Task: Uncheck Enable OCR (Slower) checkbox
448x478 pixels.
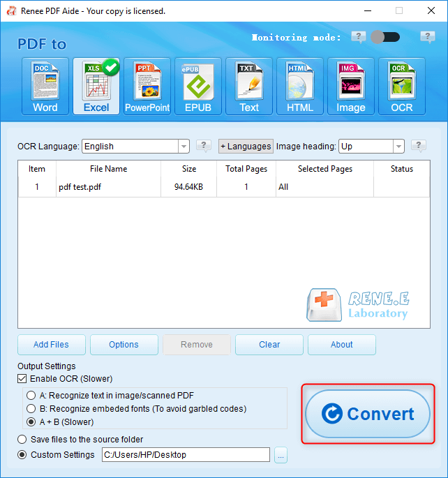Action: pos(22,379)
